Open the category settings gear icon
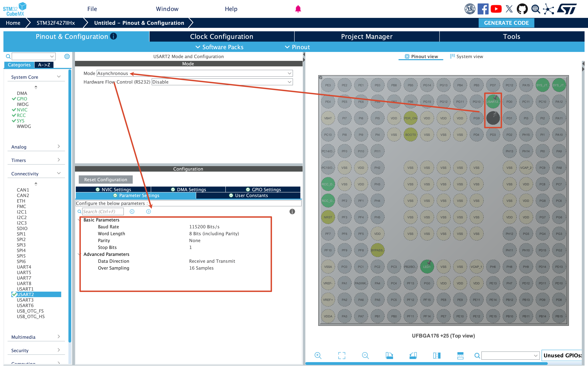The height and width of the screenshot is (369, 588). (x=67, y=57)
